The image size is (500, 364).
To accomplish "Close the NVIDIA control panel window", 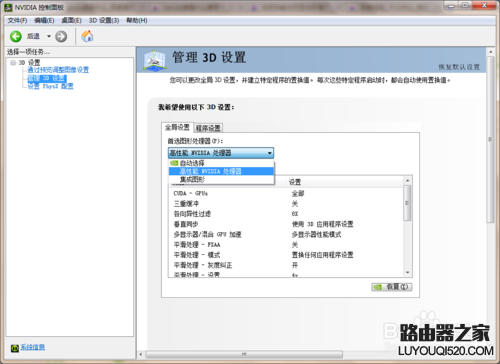I will click(x=484, y=5).
